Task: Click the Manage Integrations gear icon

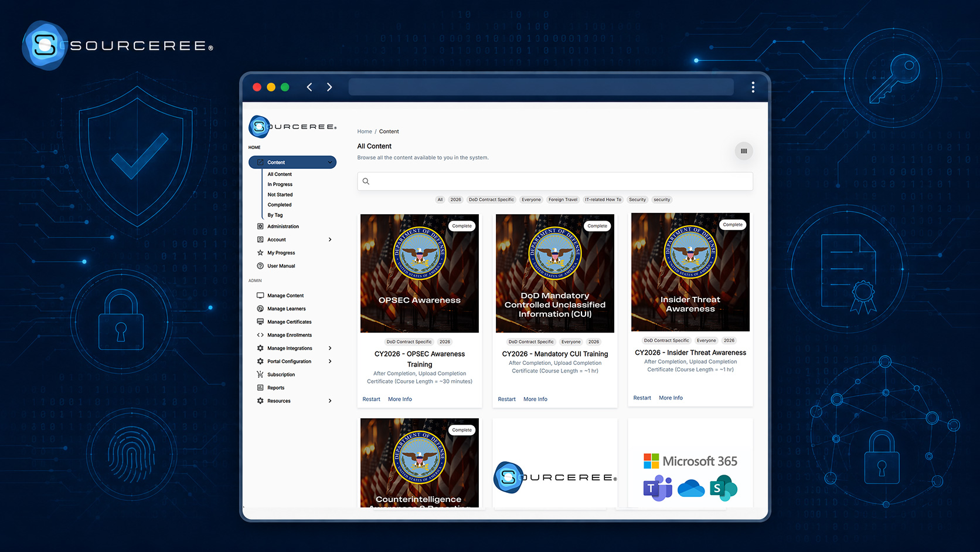Action: coord(260,348)
